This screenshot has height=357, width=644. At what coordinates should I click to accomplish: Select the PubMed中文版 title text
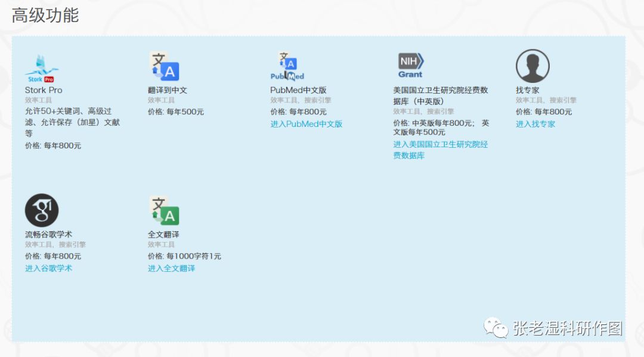(298, 90)
